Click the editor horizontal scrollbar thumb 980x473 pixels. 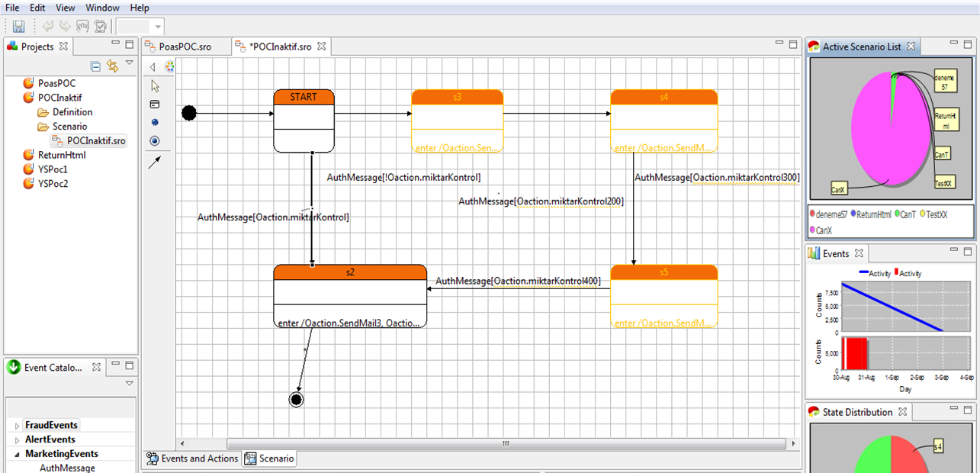click(505, 443)
